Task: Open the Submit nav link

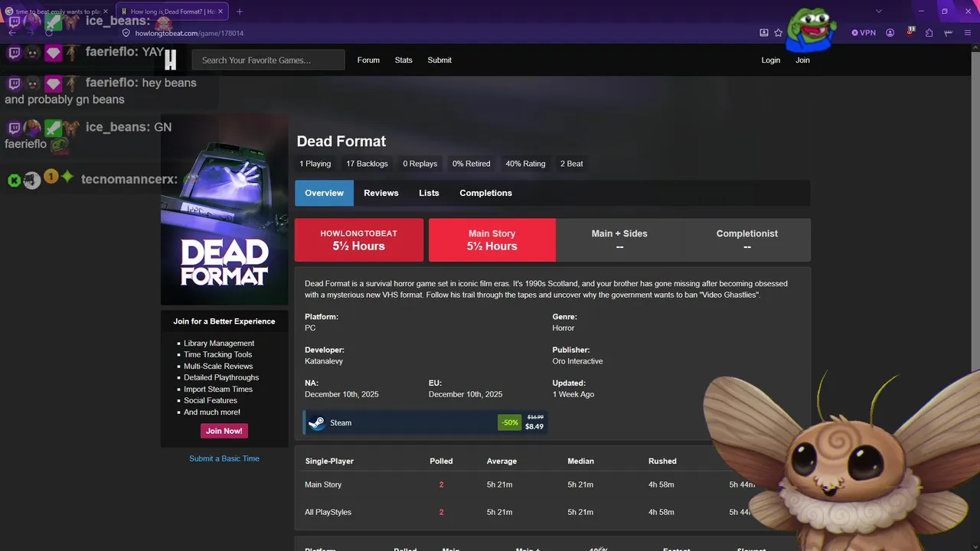Action: (x=439, y=60)
